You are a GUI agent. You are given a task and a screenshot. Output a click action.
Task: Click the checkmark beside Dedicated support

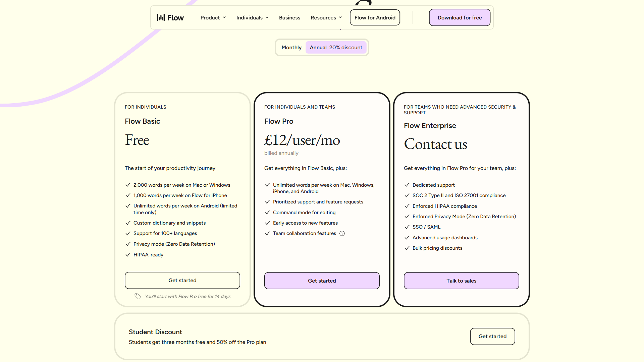[x=407, y=185]
